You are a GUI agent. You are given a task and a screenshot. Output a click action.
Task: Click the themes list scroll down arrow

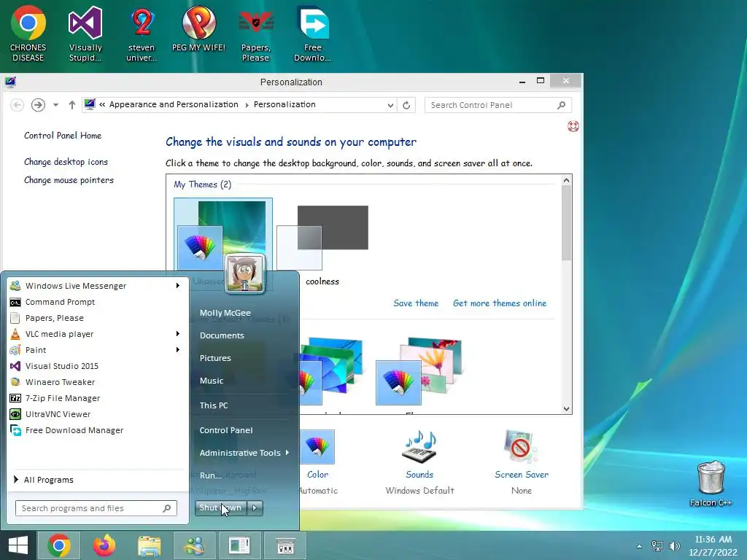(566, 408)
